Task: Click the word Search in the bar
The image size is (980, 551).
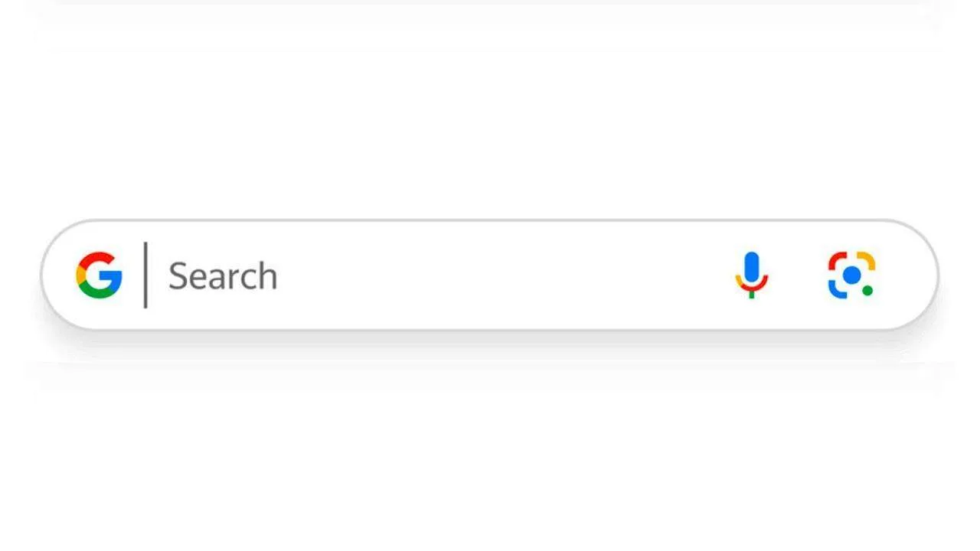Action: 223,275
